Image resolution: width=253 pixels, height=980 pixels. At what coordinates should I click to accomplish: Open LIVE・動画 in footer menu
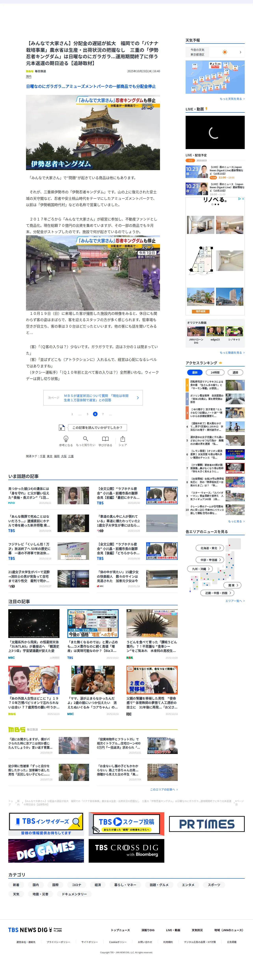(x=173, y=930)
